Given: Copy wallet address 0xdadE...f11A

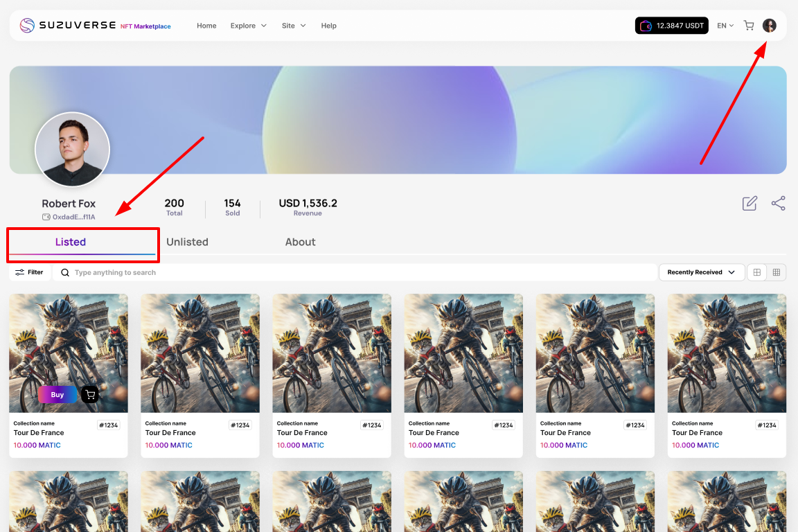Looking at the screenshot, I should (69, 217).
